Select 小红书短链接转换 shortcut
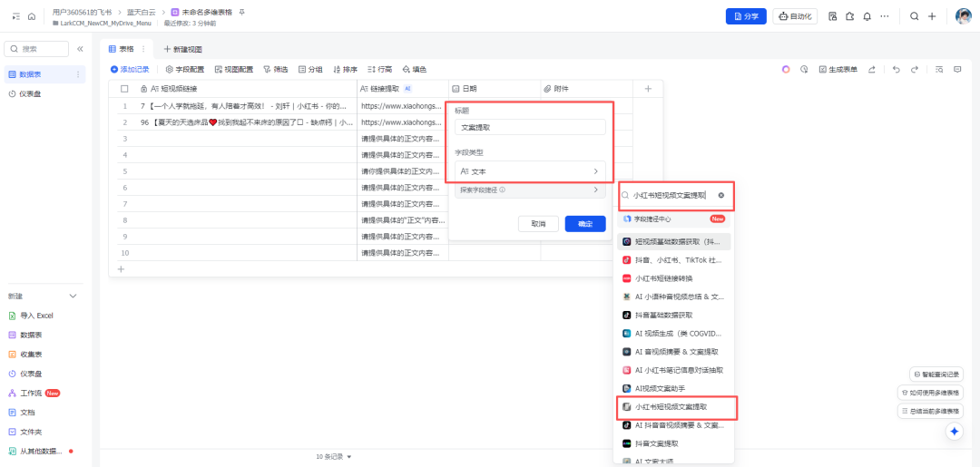This screenshot has width=980, height=467. click(674, 277)
